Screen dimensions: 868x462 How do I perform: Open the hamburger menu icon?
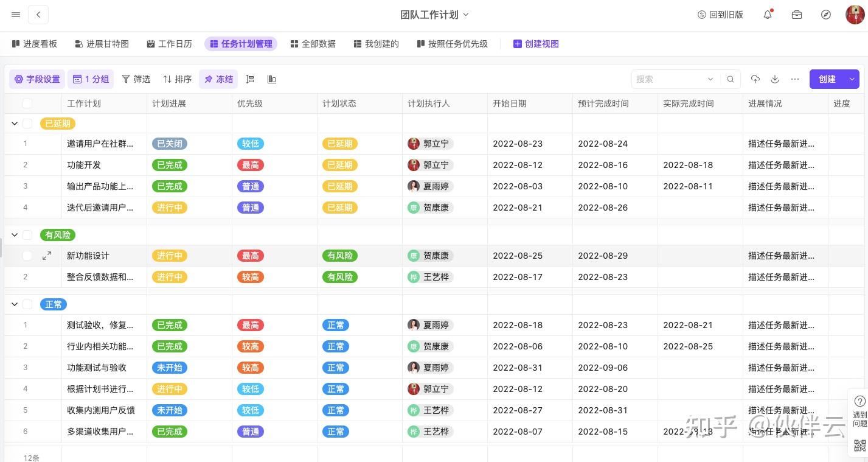click(16, 15)
